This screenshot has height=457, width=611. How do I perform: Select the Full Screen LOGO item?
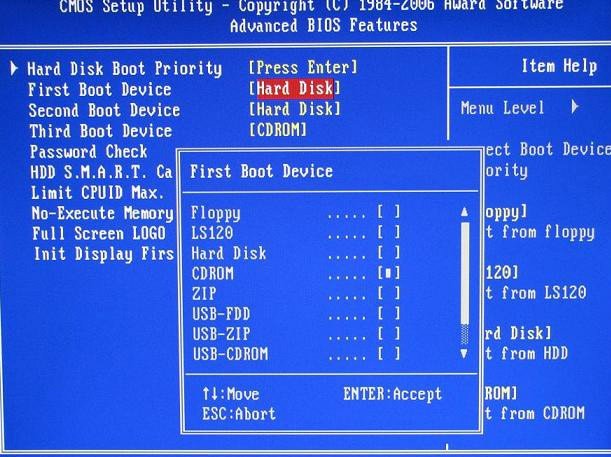pos(96,233)
